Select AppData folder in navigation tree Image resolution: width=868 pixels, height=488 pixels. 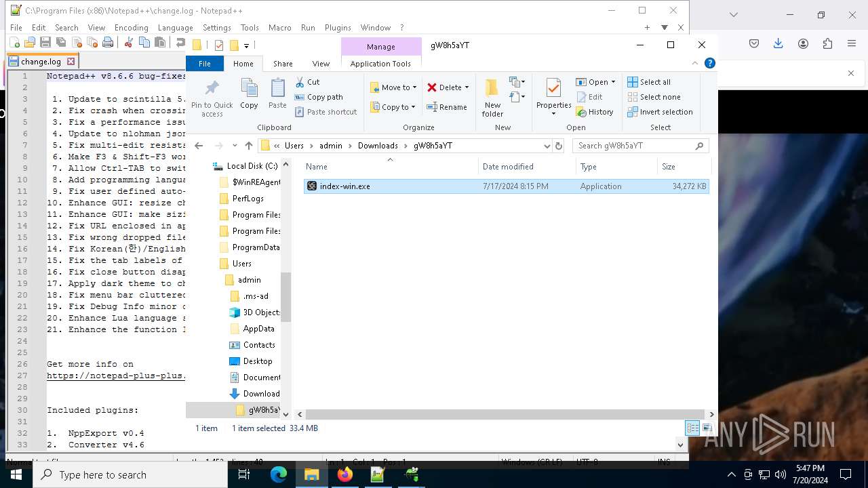tap(252, 329)
